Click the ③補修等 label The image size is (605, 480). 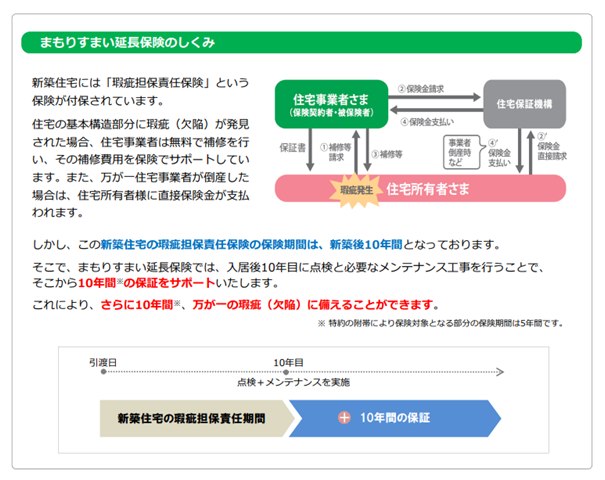pos(387,154)
